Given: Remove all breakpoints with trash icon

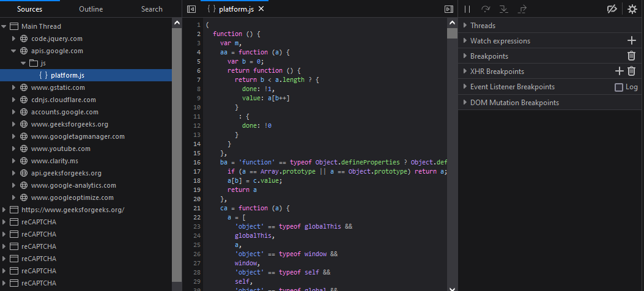Looking at the screenshot, I should 632,56.
